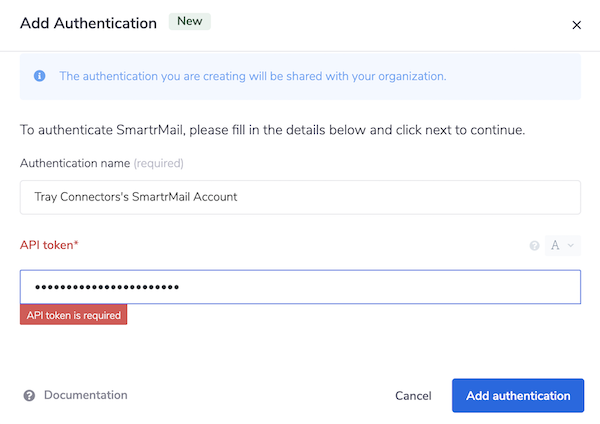Image resolution: width=600 pixels, height=424 pixels.
Task: Close the Add Authentication dialog
Action: pyautogui.click(x=576, y=25)
